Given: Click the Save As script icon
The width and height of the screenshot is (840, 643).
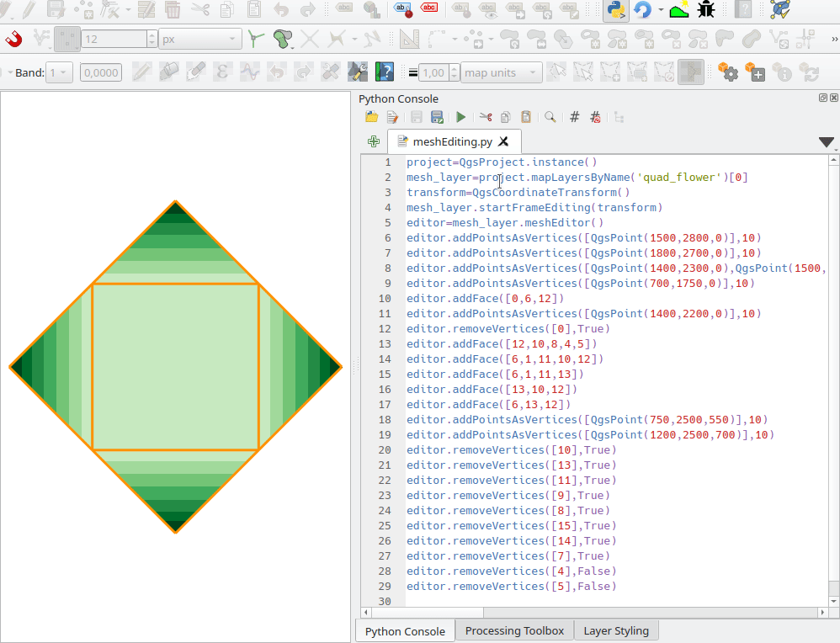Looking at the screenshot, I should tap(437, 118).
